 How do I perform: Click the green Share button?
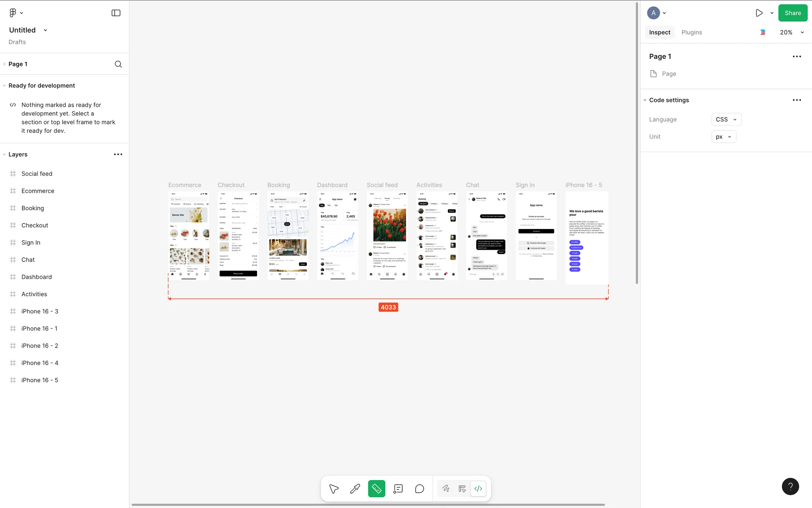pos(793,13)
